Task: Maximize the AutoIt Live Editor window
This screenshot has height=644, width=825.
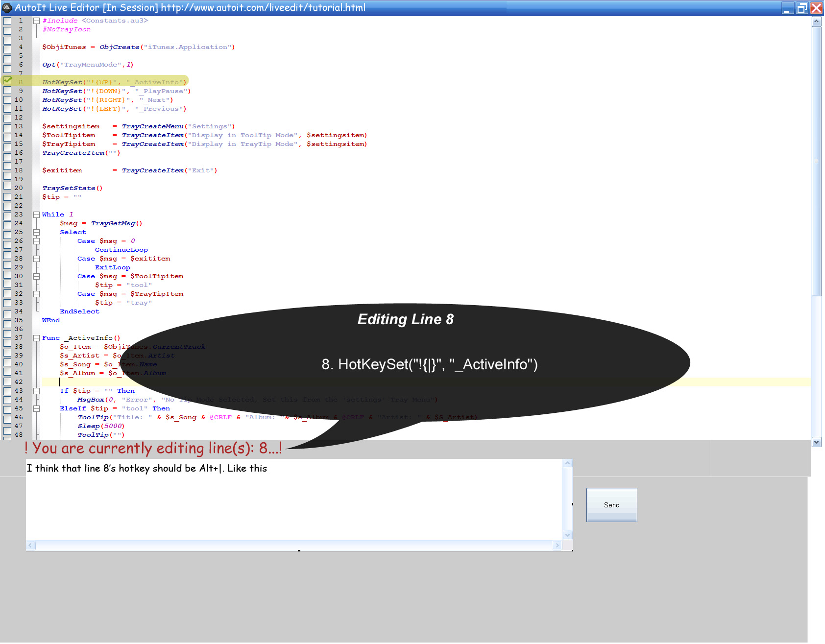Action: click(802, 8)
